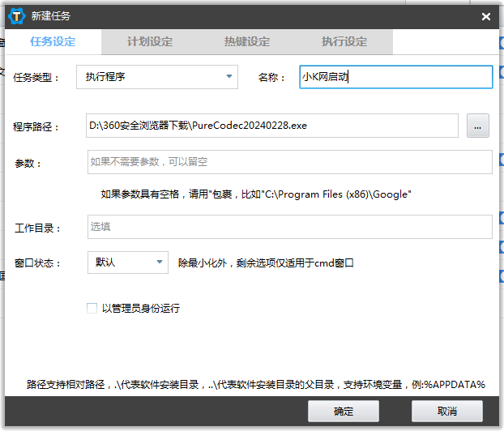Screen dimensions: 504x431
Task: Expand the 任务类型 执行程序 dropdown
Action: click(157, 77)
